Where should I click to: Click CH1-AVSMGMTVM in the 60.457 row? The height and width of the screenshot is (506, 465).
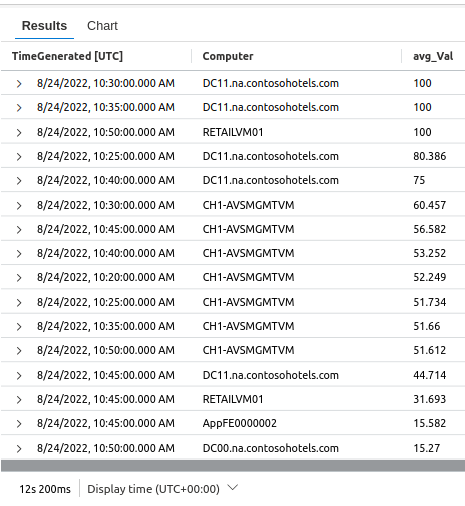click(x=248, y=205)
